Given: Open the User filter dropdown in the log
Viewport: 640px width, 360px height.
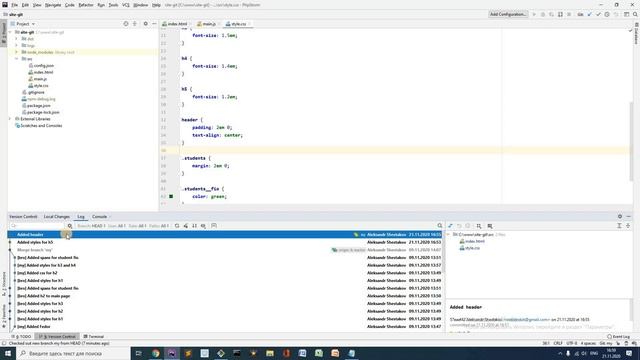Looking at the screenshot, I should [117, 226].
